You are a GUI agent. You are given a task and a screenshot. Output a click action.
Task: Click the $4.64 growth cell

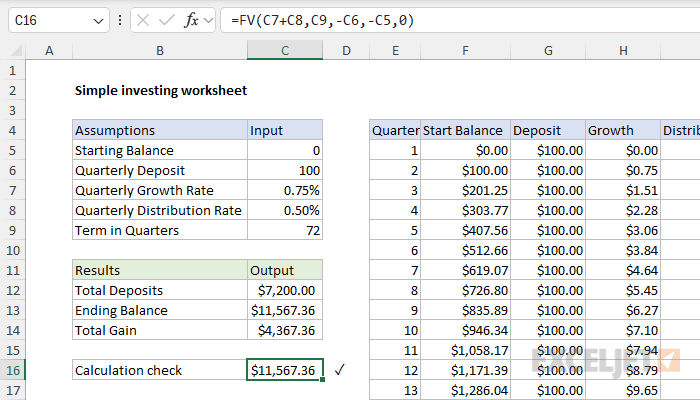click(x=623, y=271)
